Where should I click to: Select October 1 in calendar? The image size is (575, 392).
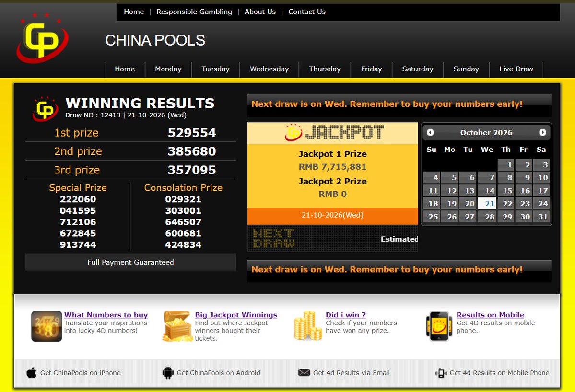pyautogui.click(x=506, y=165)
